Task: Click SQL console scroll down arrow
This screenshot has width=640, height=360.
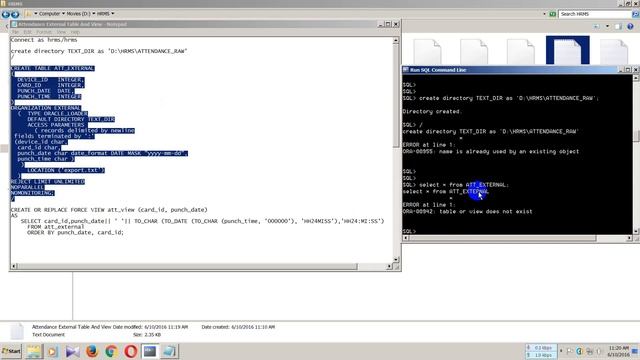Action: pos(636,231)
